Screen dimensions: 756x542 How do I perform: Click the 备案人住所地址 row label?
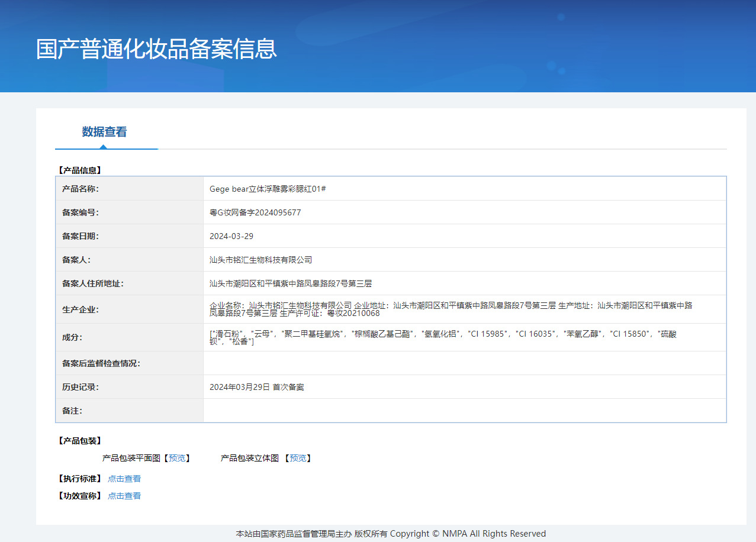pos(93,283)
